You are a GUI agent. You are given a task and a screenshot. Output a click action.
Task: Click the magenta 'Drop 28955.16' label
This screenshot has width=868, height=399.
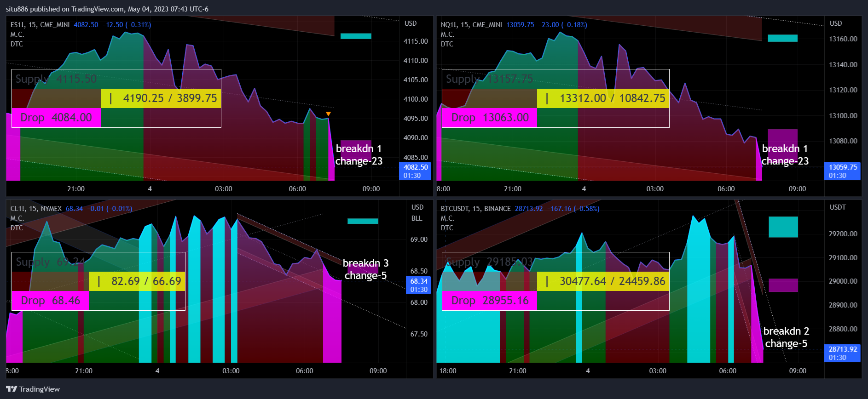[490, 301]
